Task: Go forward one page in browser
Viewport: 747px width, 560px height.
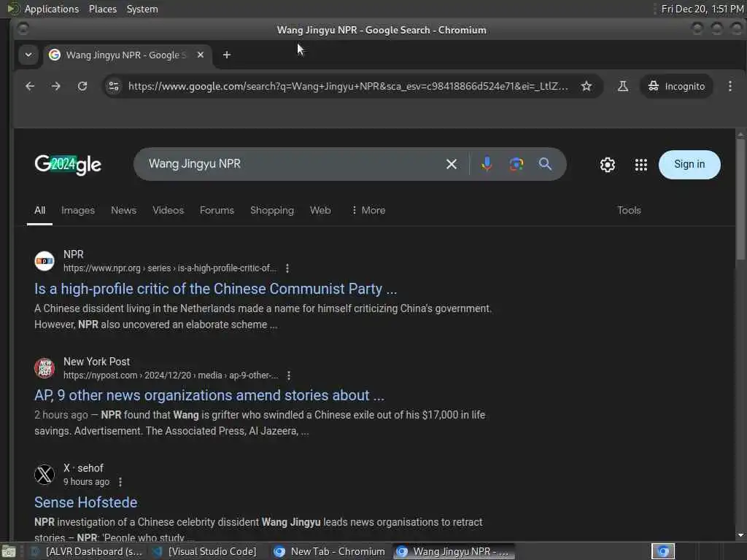Action: [55, 86]
